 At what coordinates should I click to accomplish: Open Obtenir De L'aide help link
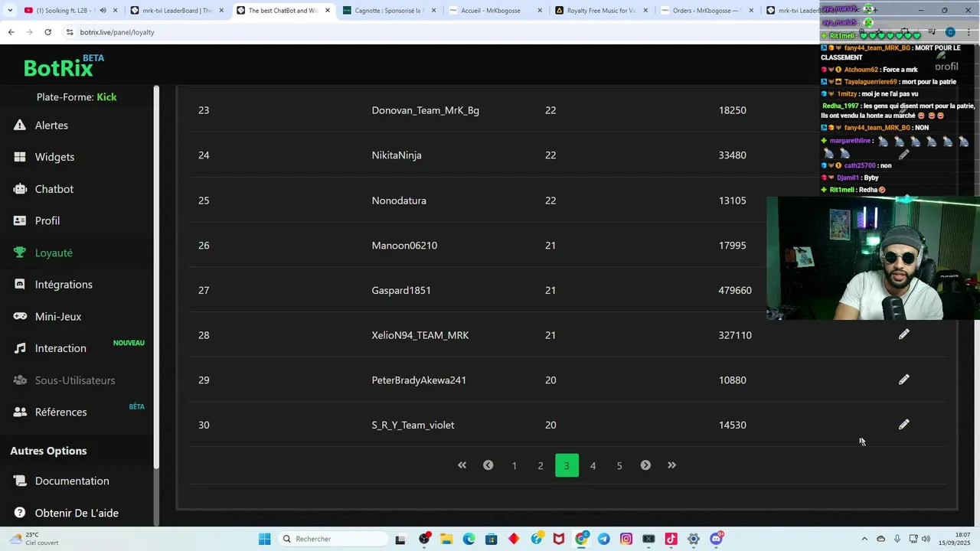tap(77, 513)
